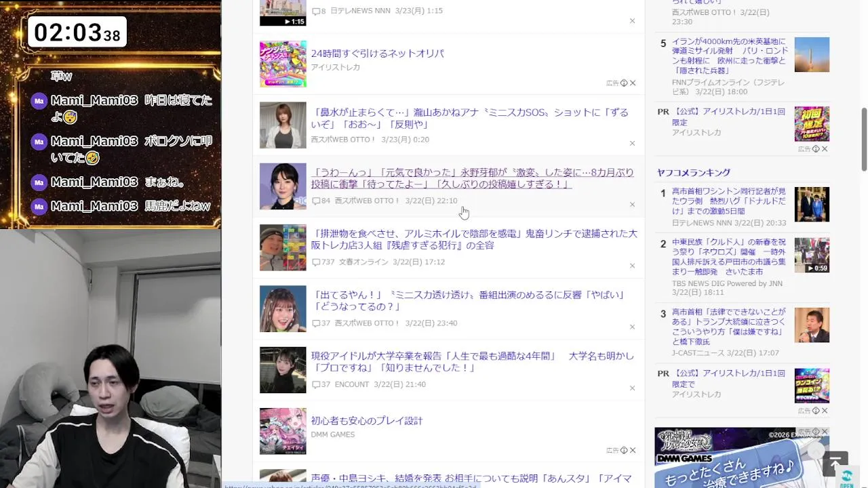This screenshot has width=868, height=488.
Task: Open ヤフコメ ranking 2 中東民族「クルド人」
Action: coord(729,257)
